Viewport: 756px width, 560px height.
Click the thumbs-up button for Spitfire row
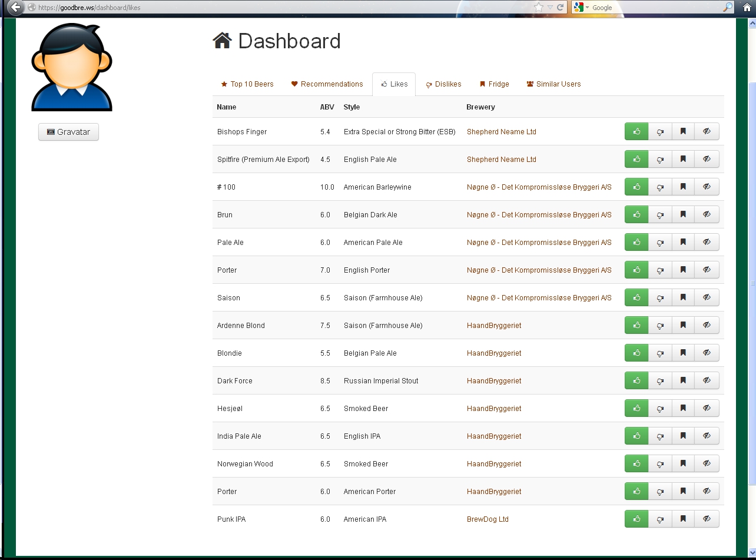(x=636, y=160)
